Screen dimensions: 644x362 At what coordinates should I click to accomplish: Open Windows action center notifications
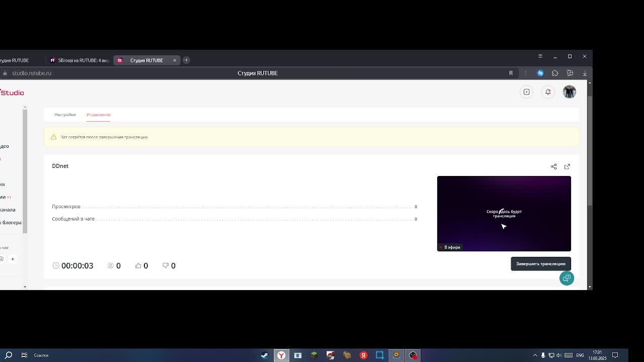(x=615, y=355)
